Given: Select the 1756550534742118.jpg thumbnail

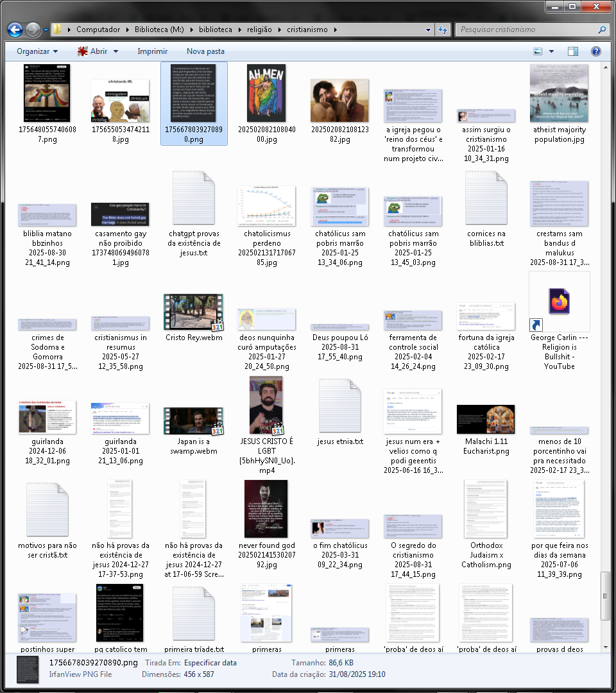Looking at the screenshot, I should click(120, 100).
